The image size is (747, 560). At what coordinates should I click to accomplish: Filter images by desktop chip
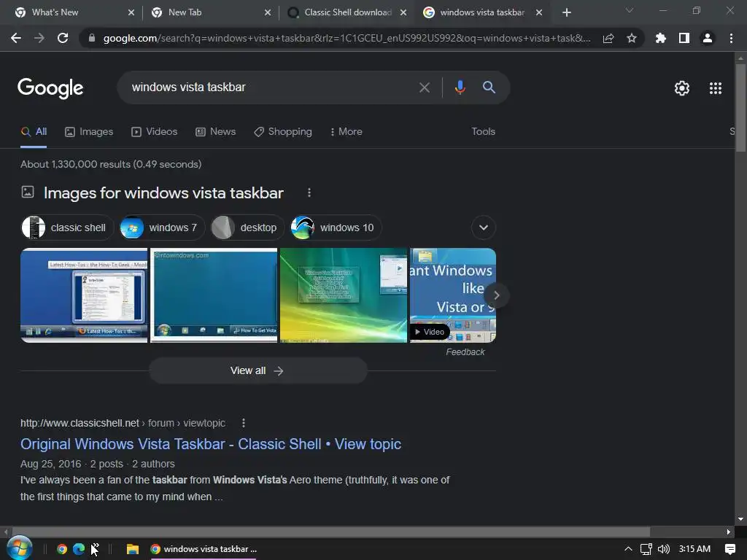pyautogui.click(x=247, y=227)
